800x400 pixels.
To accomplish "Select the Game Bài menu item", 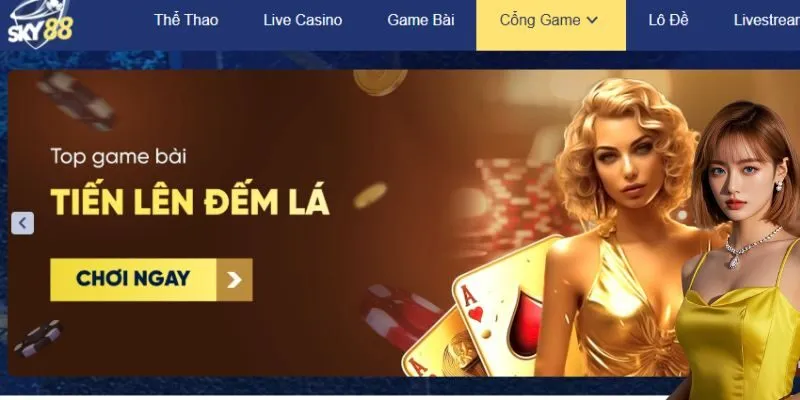I will (421, 20).
